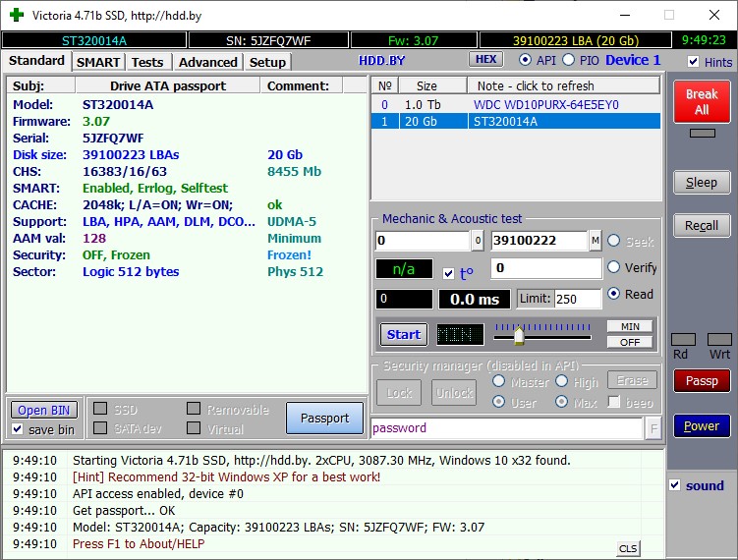Click the 9:49:23 clock display

(x=704, y=40)
